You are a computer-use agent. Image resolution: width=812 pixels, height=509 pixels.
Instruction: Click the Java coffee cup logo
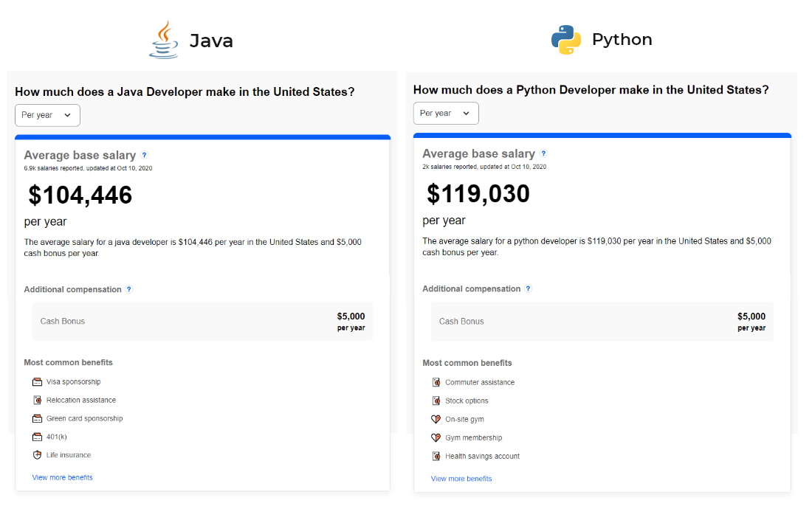click(164, 40)
